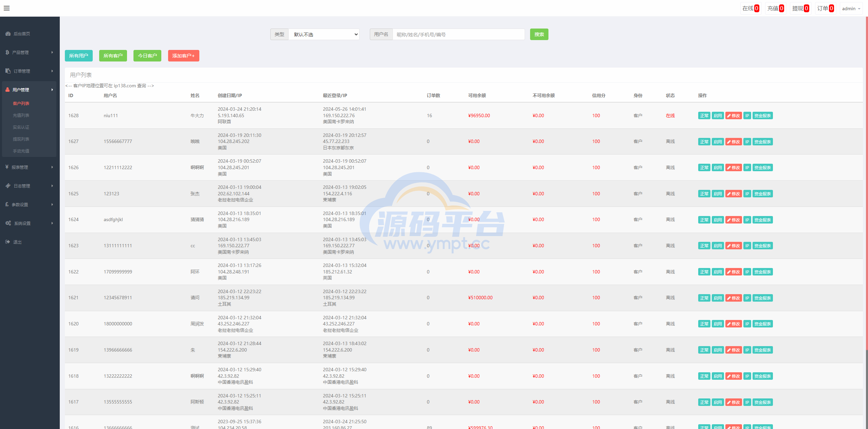Image resolution: width=868 pixels, height=429 pixels.
Task: Expand 订单管理 submenu arrow
Action: [52, 71]
